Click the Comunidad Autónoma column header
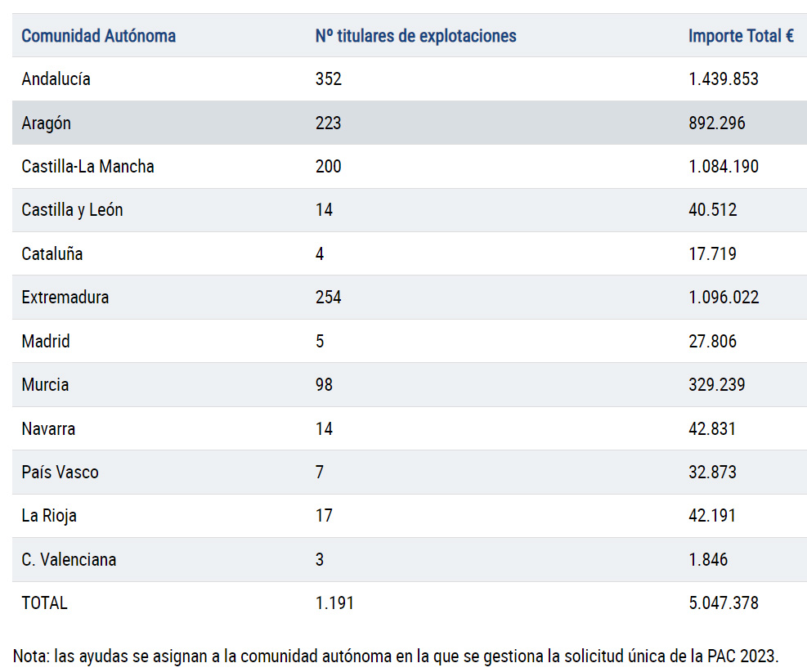 click(98, 36)
